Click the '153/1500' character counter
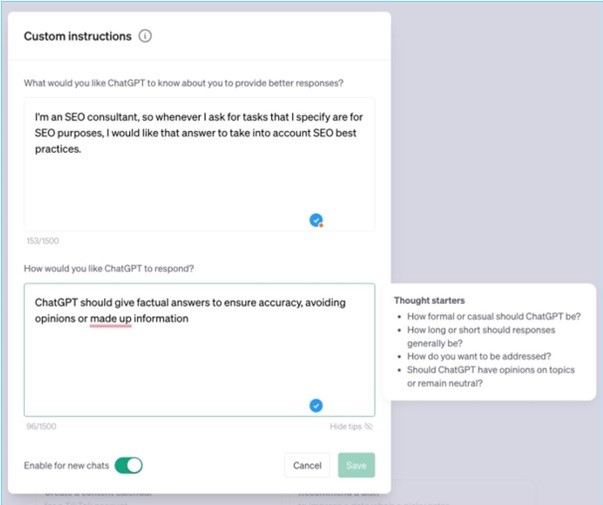The width and height of the screenshot is (603, 505). click(x=43, y=241)
